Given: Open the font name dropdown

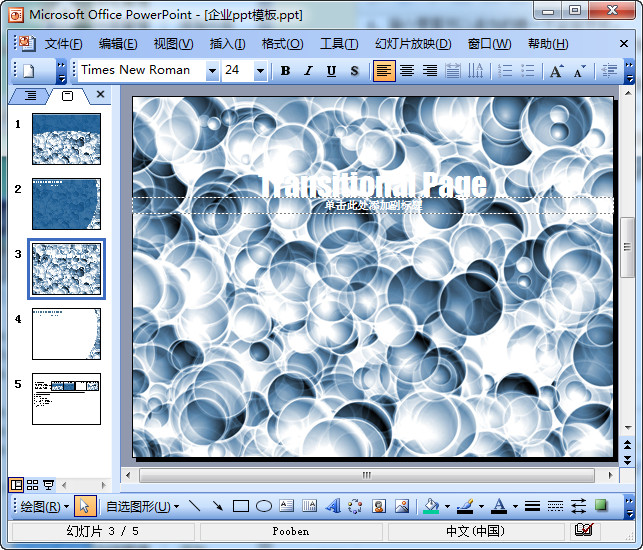Looking at the screenshot, I should (212, 71).
